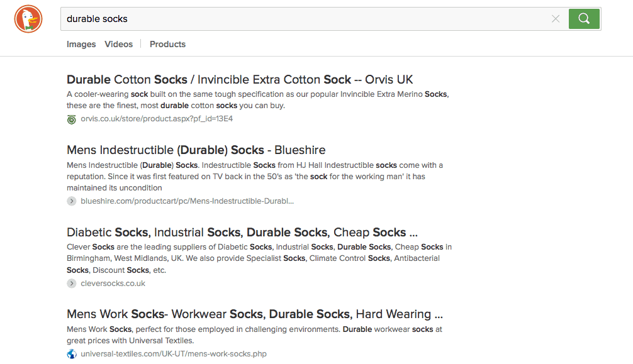Click snippet 'Mens Work Socks, perfect for those'
This screenshot has height=364, width=633.
point(254,335)
